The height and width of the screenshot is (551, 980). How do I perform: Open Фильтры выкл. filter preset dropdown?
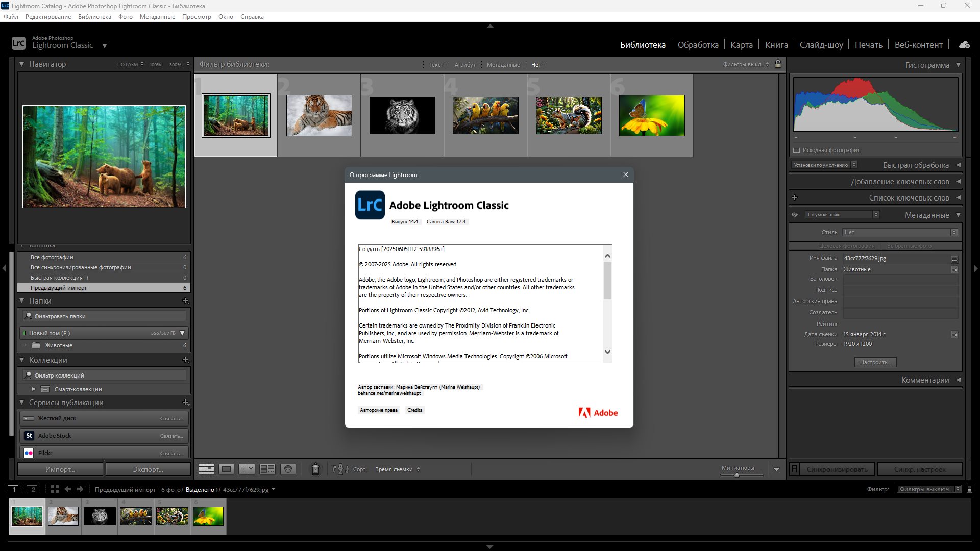pos(746,64)
